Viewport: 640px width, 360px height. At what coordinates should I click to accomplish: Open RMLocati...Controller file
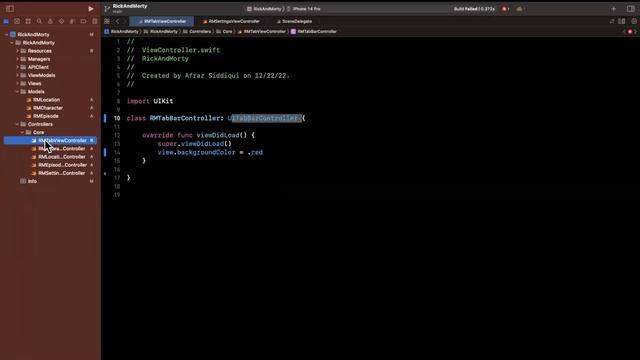coord(62,157)
